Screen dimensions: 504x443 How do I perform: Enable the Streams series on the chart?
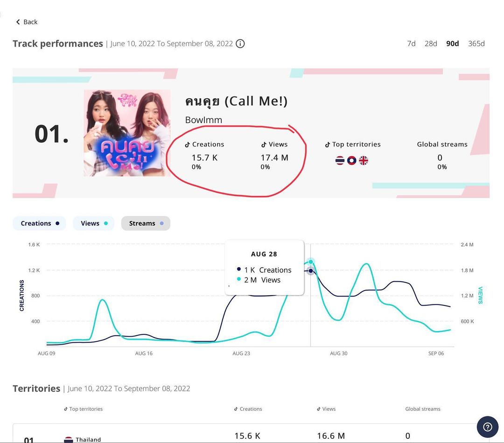click(x=146, y=223)
